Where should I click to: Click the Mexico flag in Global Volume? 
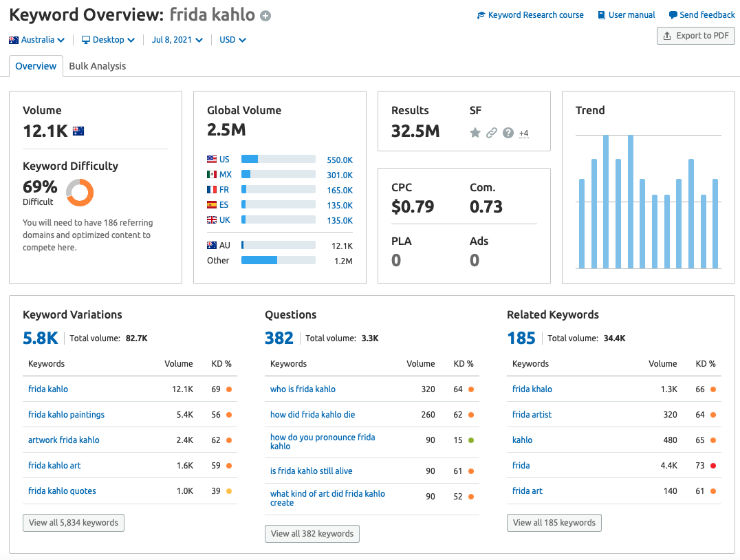212,175
